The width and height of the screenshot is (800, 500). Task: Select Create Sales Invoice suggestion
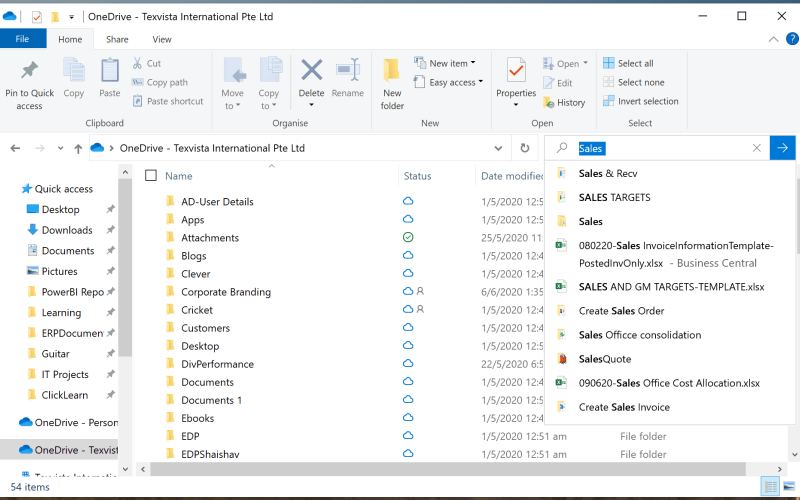(x=669, y=407)
